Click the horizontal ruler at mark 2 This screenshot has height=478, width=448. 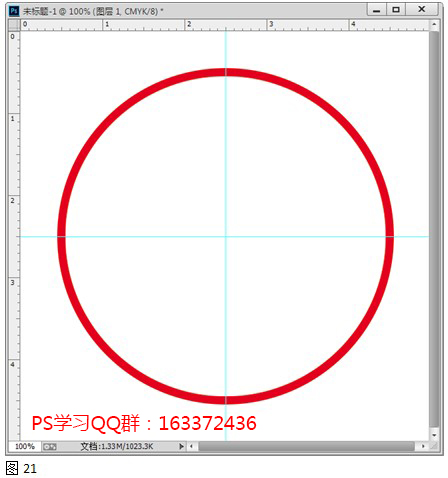pyautogui.click(x=189, y=24)
